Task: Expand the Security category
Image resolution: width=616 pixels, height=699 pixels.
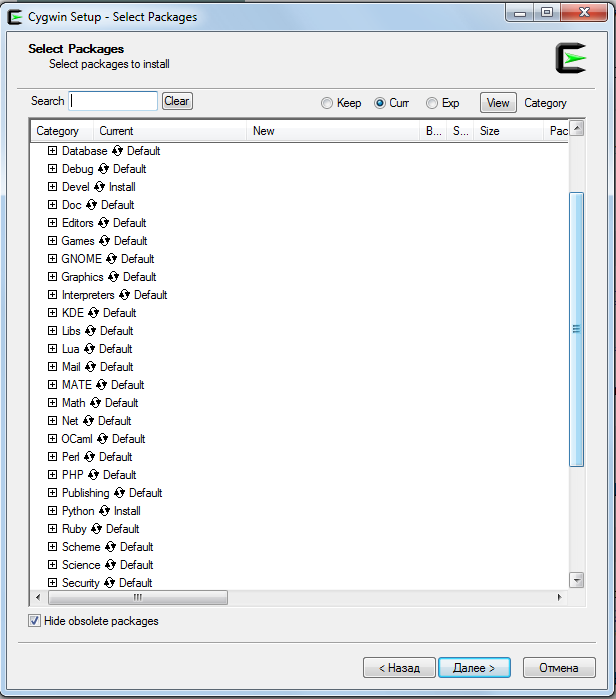Action: [x=53, y=583]
